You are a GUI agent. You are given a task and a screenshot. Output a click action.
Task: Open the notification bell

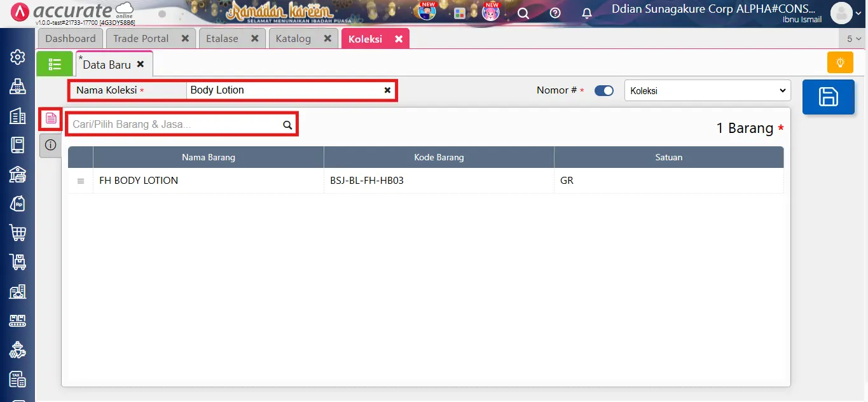click(x=586, y=13)
